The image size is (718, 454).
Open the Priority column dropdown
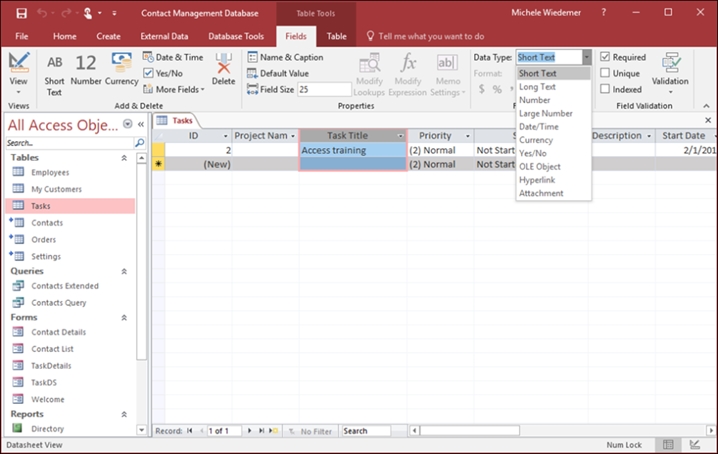[468, 136]
